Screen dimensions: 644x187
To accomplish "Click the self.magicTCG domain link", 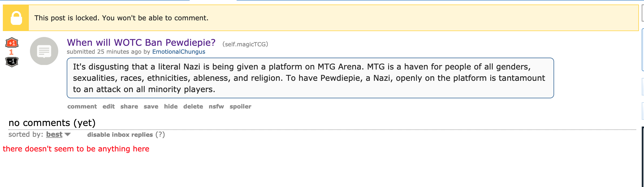I will [x=245, y=44].
